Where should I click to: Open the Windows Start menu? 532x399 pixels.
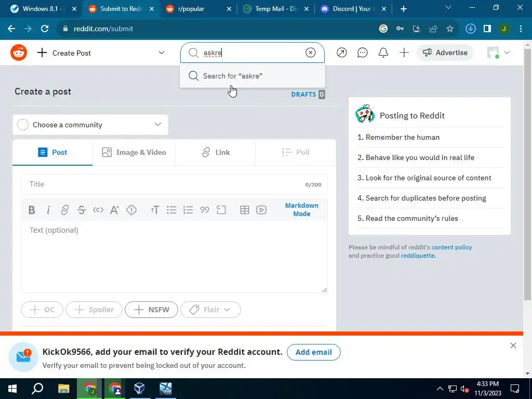(x=12, y=389)
